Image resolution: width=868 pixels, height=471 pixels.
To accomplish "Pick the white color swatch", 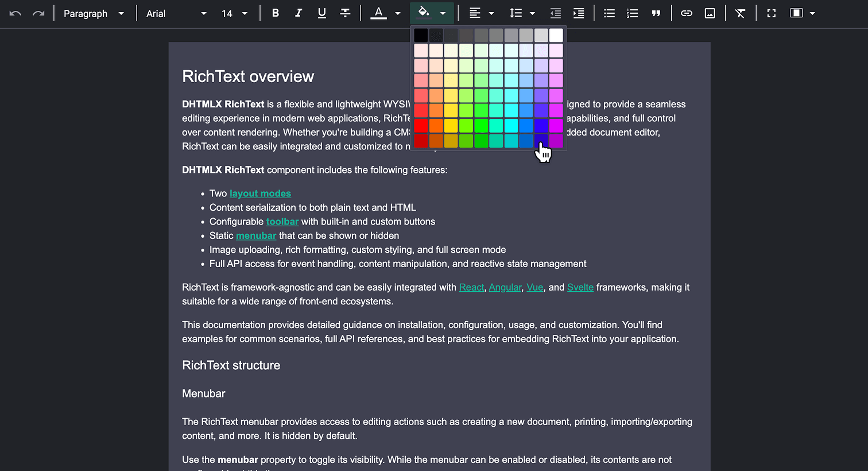I will pyautogui.click(x=556, y=36).
